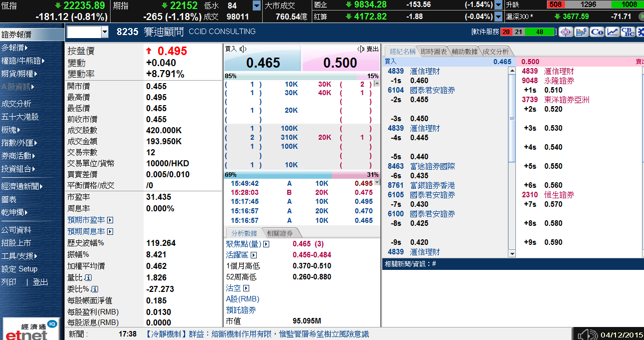Image resolution: width=644 pixels, height=340 pixels.
Task: Click info icon next to 量比
Action: point(89,277)
